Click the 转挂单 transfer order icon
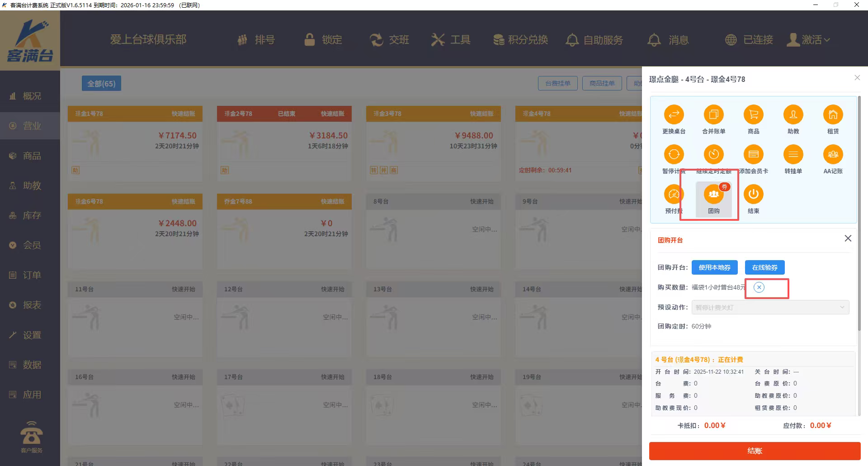Image resolution: width=868 pixels, height=466 pixels. tap(793, 155)
